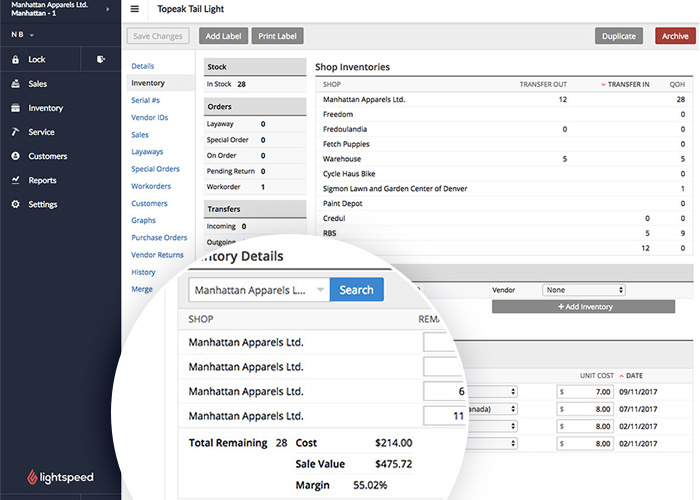Open the Details tab
Viewport: 700px width, 500px height.
pyautogui.click(x=143, y=66)
